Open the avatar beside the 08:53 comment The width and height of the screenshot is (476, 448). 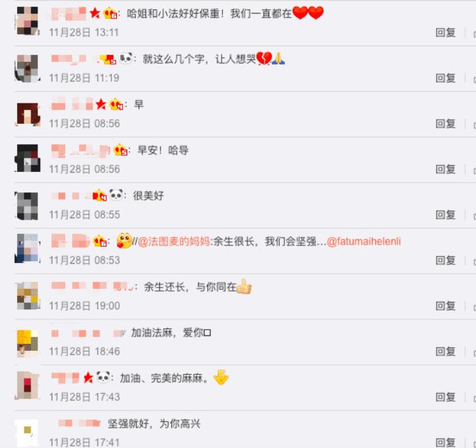[x=27, y=248]
